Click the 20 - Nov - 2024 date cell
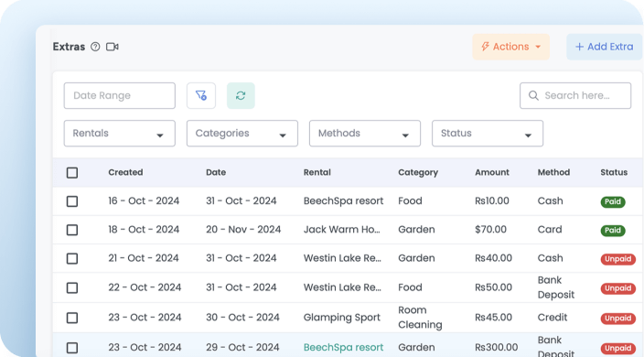The height and width of the screenshot is (357, 644). 243,229
